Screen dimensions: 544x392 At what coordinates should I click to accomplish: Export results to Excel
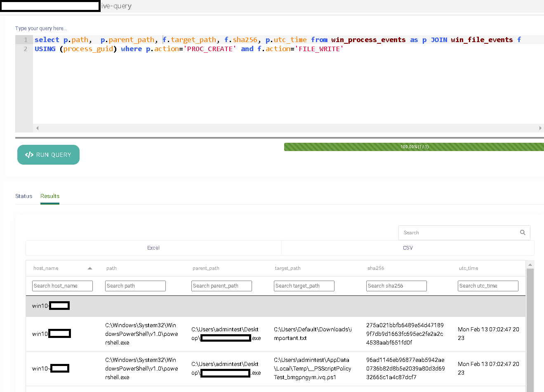pos(153,248)
